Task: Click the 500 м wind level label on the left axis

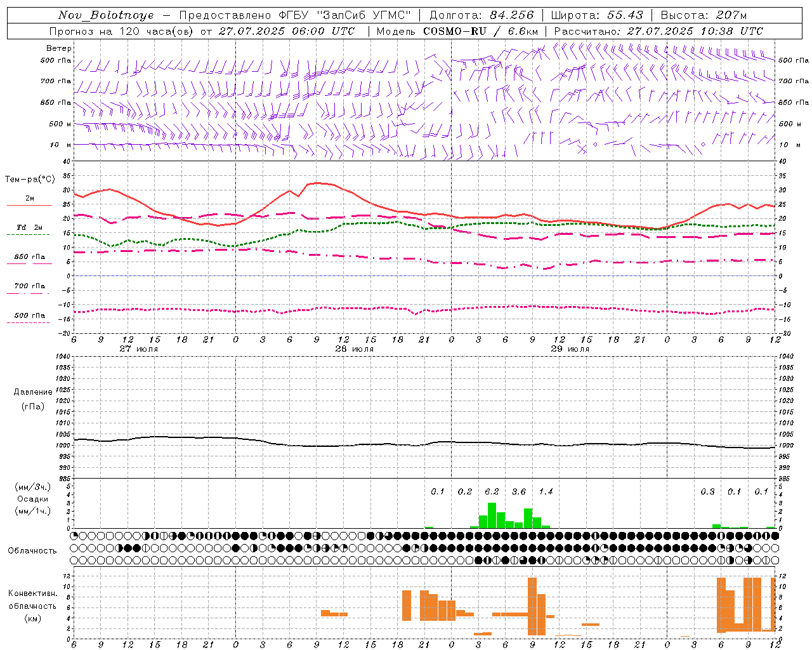Action: (x=61, y=124)
